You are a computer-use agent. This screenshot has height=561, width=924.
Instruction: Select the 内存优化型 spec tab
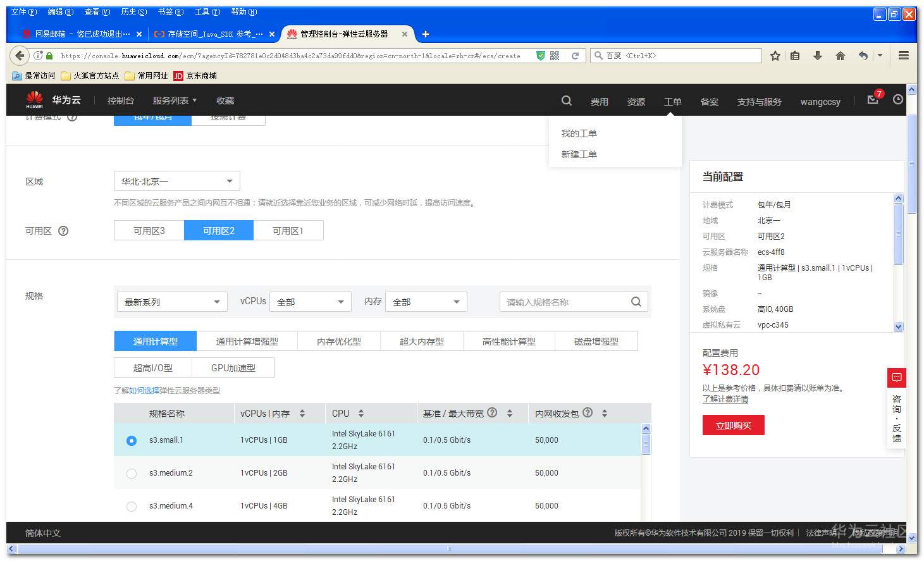coord(339,341)
